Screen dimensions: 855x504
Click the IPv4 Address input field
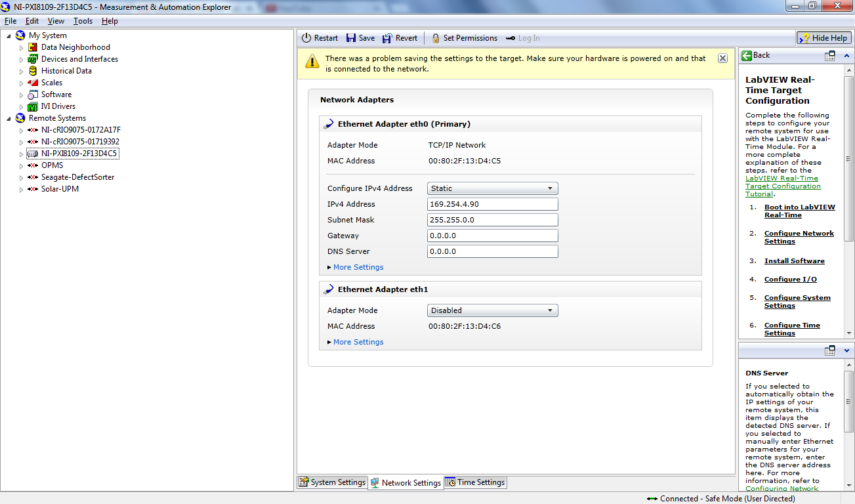493,204
